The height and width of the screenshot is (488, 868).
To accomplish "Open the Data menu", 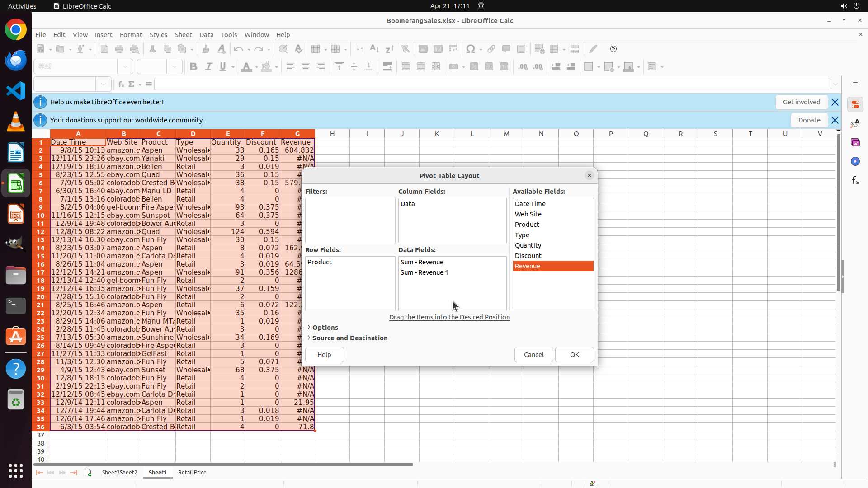I will (206, 35).
